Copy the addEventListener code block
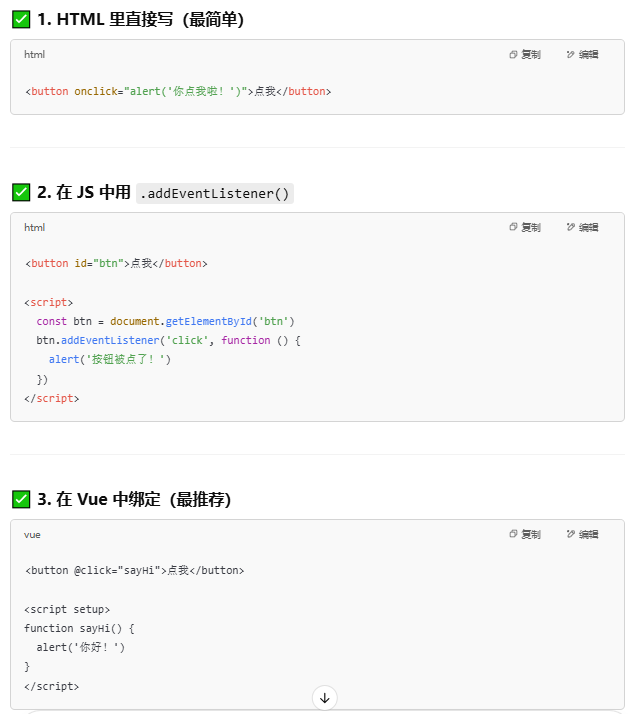The width and height of the screenshot is (639, 714). coord(525,227)
